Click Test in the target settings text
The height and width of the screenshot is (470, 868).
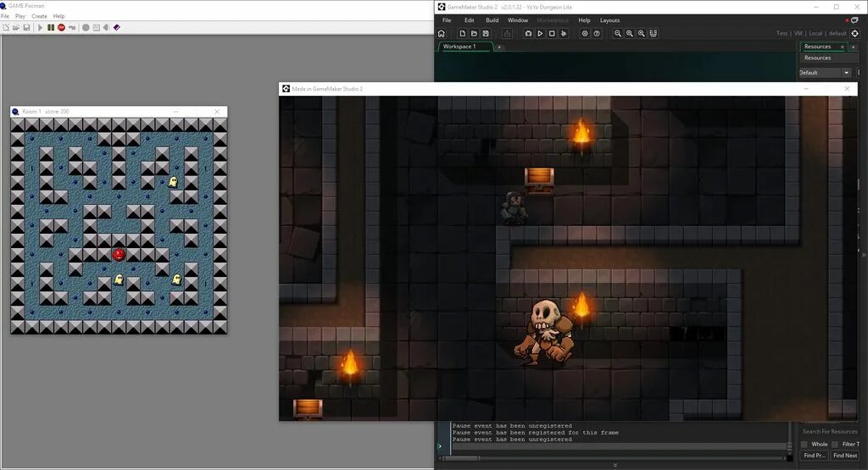coord(782,33)
